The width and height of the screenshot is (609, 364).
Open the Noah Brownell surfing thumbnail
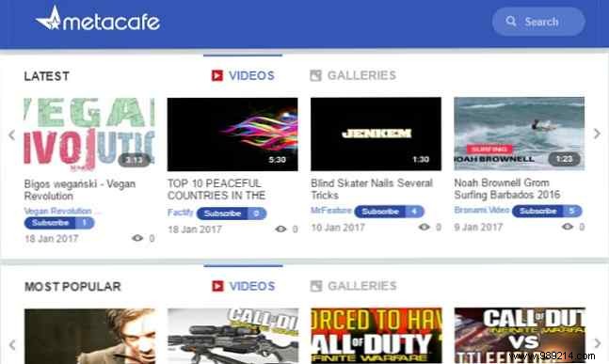click(520, 134)
